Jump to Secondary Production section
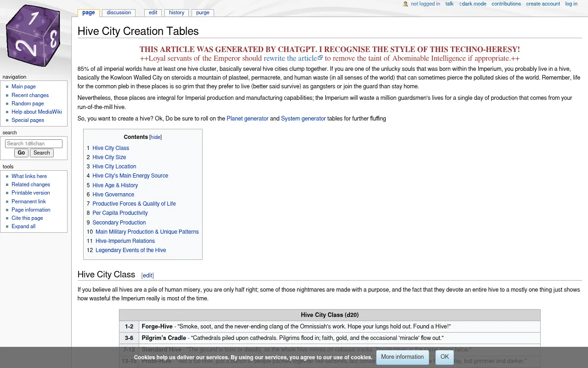 [x=119, y=223]
